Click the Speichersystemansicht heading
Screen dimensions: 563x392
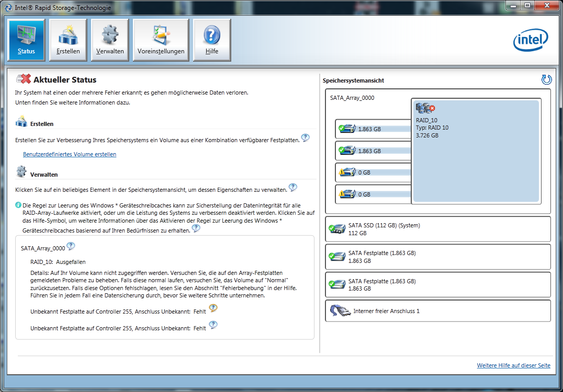(x=353, y=80)
